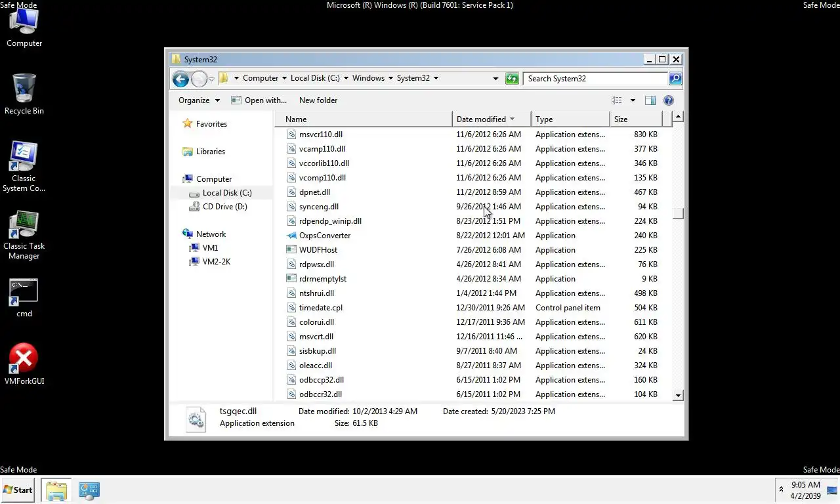
Task: Click the change view icon
Action: [x=617, y=100]
